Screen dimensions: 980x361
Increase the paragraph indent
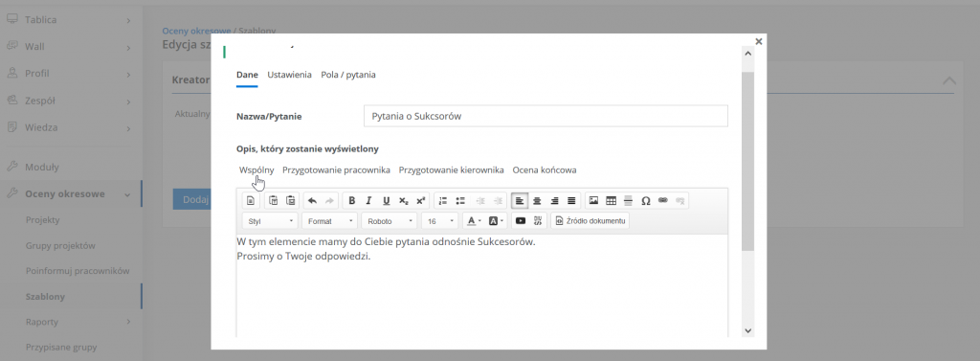click(x=498, y=201)
